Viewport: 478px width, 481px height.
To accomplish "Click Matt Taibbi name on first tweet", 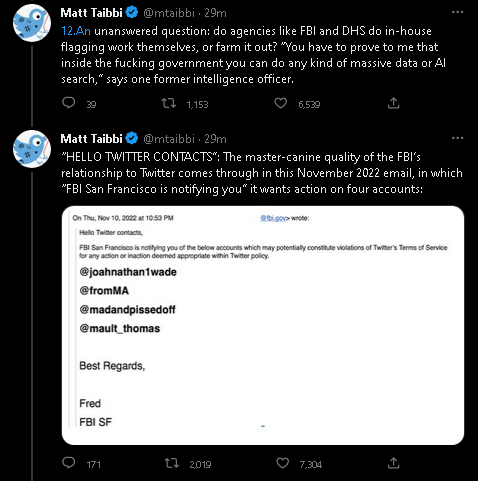I will 92,13.
